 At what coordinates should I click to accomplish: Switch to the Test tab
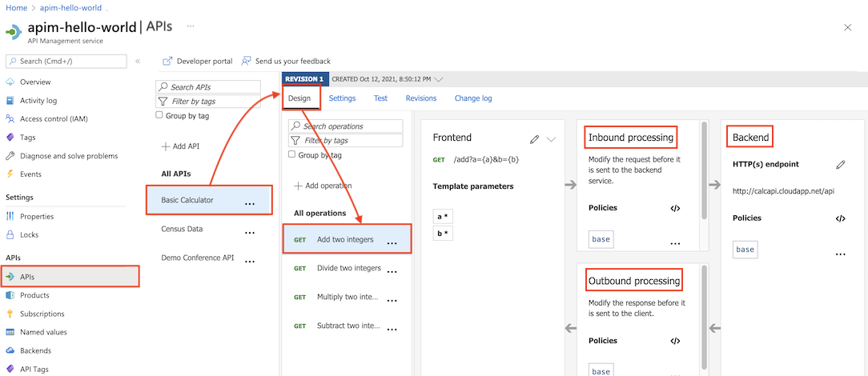tap(380, 98)
